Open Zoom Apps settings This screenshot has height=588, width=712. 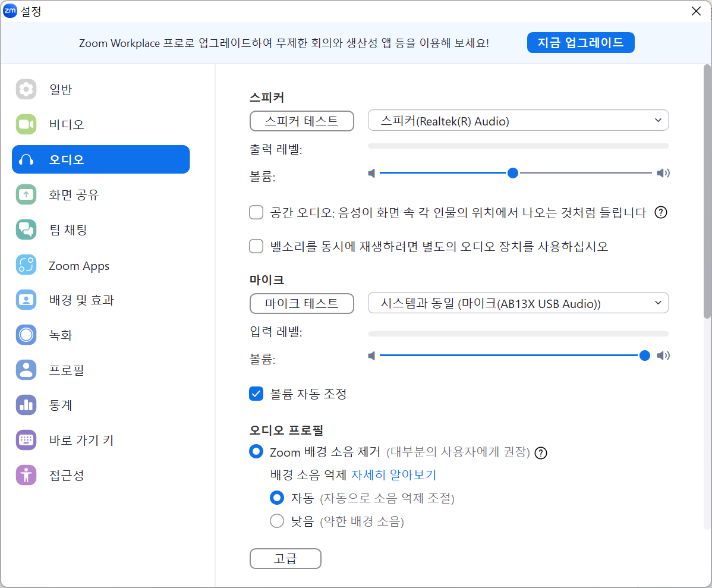(x=101, y=265)
